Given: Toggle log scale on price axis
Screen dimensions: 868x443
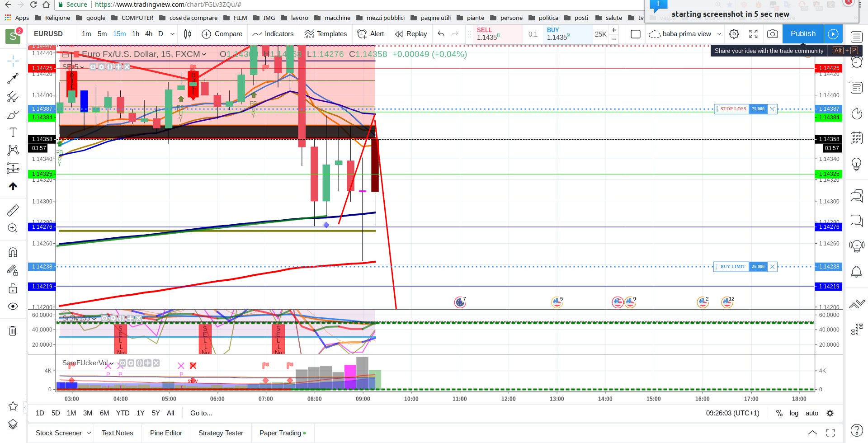Looking at the screenshot, I should 794,413.
